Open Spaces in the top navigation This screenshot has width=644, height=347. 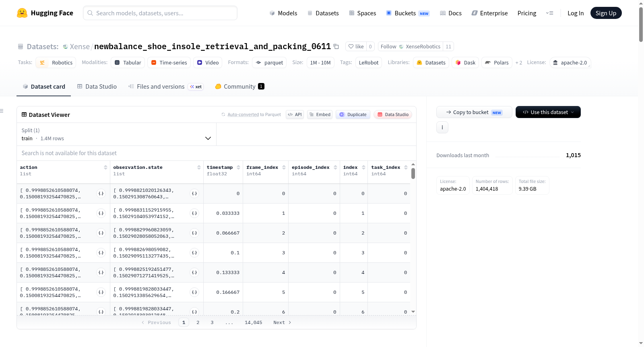[363, 13]
